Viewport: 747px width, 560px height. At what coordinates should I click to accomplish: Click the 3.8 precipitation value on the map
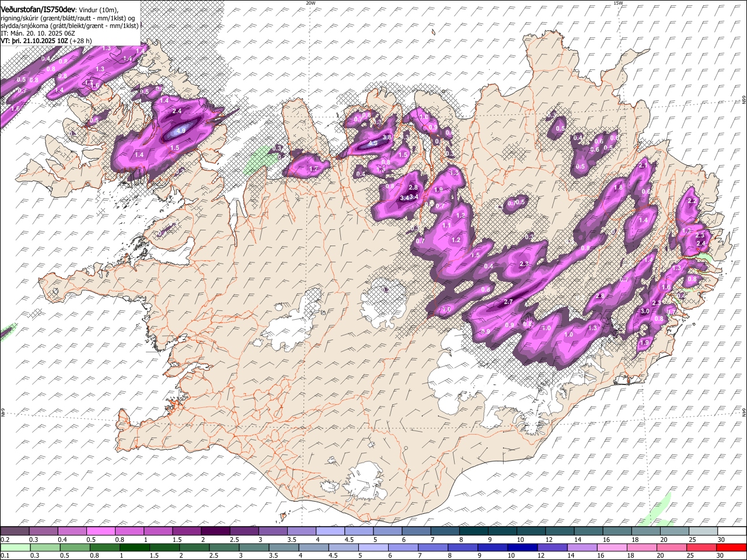pos(387,138)
